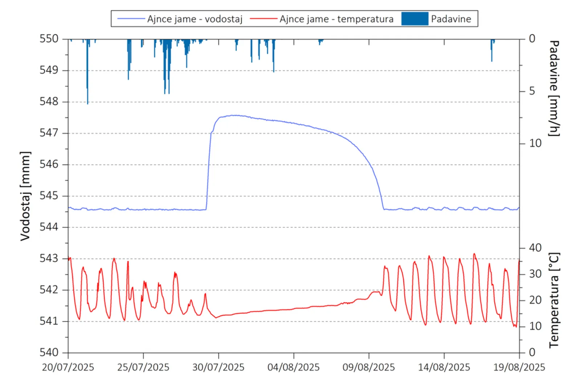Select the 25/07/2025 date tick label
Image resolution: width=588 pixels, height=392 pixels.
tap(143, 367)
